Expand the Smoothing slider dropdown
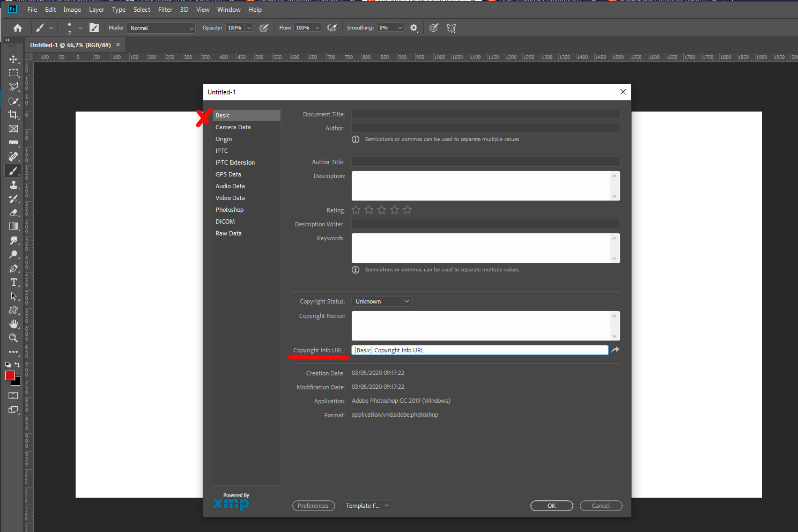 pyautogui.click(x=400, y=28)
